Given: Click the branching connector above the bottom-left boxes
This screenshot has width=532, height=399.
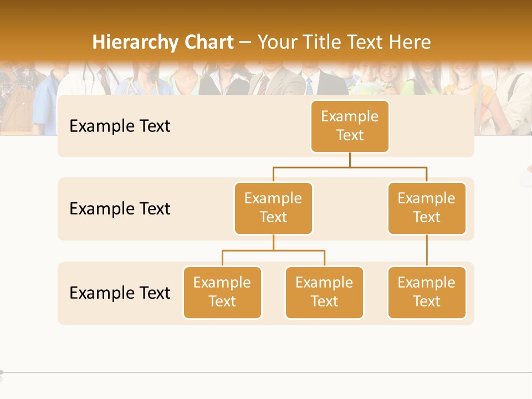Looking at the screenshot, I should [273, 250].
